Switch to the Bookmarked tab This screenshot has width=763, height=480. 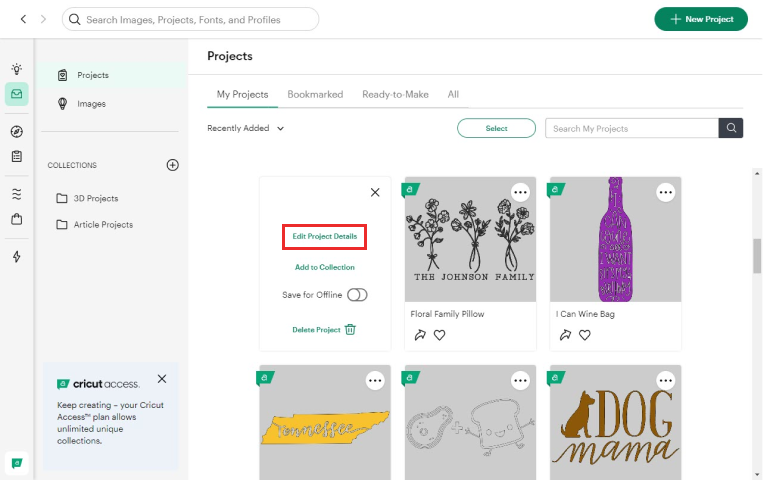(x=315, y=94)
